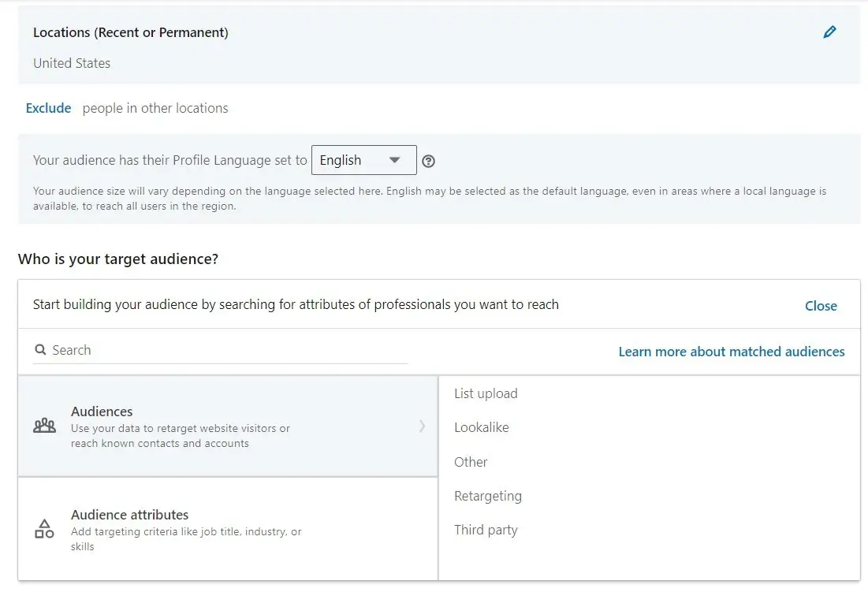This screenshot has width=868, height=592.
Task: Open the English Profile Language dropdown
Action: (363, 160)
